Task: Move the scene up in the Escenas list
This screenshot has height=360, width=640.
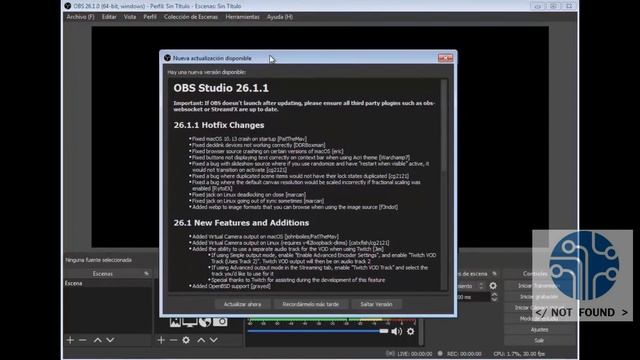Action: [98, 340]
